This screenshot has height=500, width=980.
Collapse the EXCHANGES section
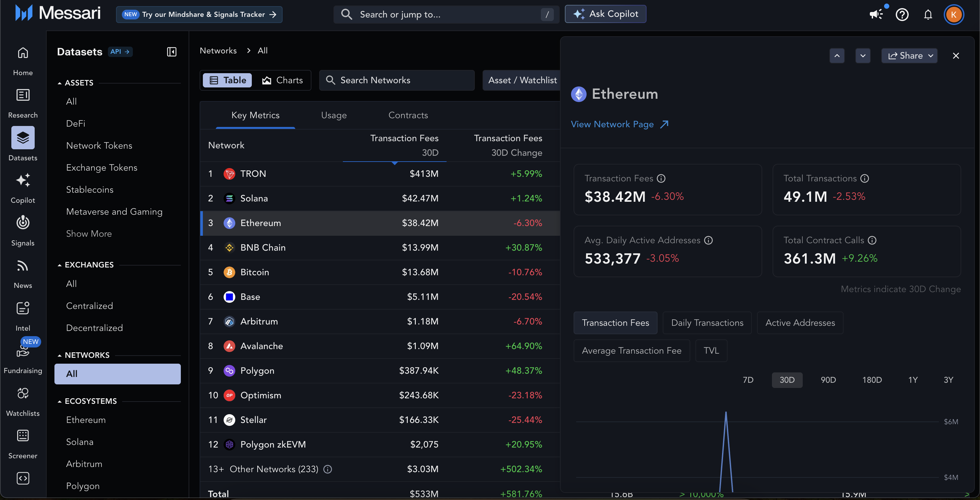click(x=86, y=265)
